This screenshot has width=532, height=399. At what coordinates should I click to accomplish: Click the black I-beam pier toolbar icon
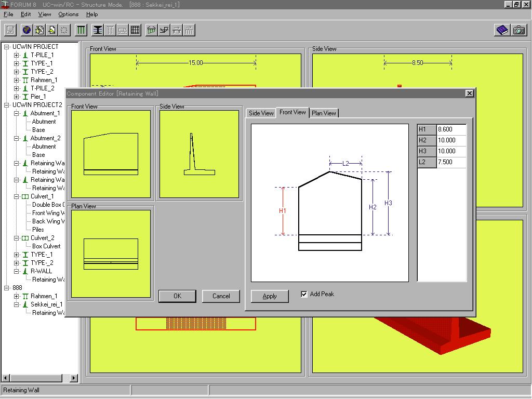pyautogui.click(x=98, y=30)
